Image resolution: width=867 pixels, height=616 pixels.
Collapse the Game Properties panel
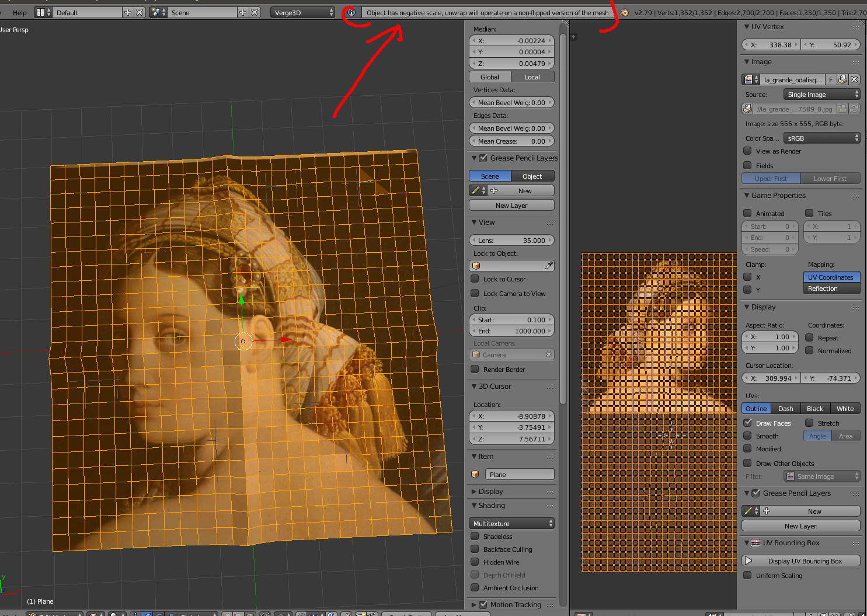point(747,196)
